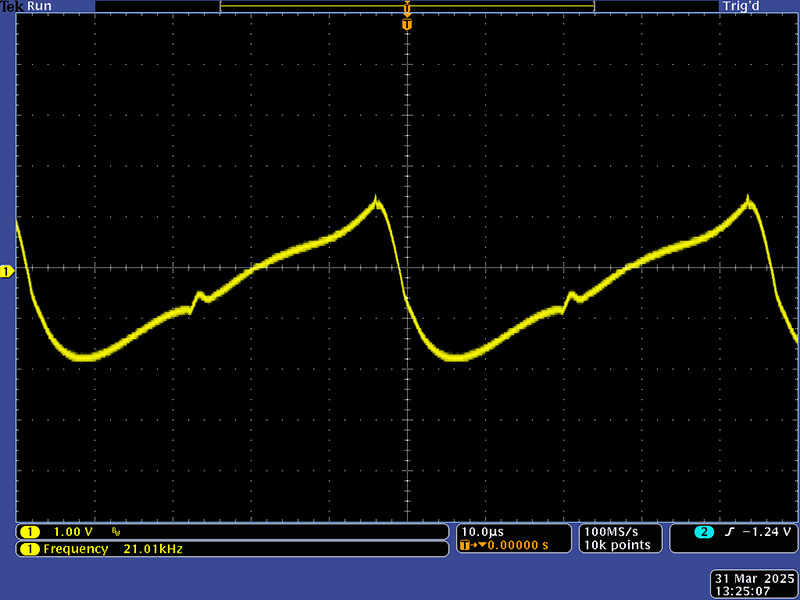This screenshot has width=800, height=600.
Task: Click the cyan trigger source 2 badge
Action: point(704,532)
